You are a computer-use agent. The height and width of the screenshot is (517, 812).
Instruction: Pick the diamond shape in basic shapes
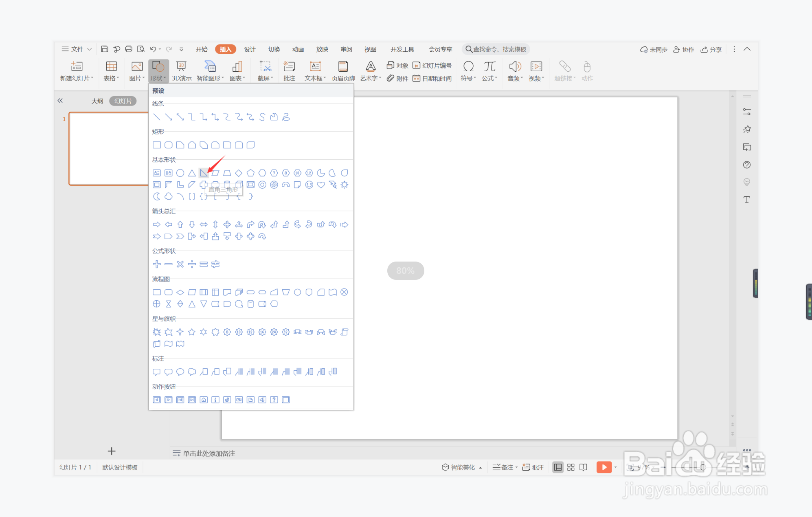coord(239,173)
